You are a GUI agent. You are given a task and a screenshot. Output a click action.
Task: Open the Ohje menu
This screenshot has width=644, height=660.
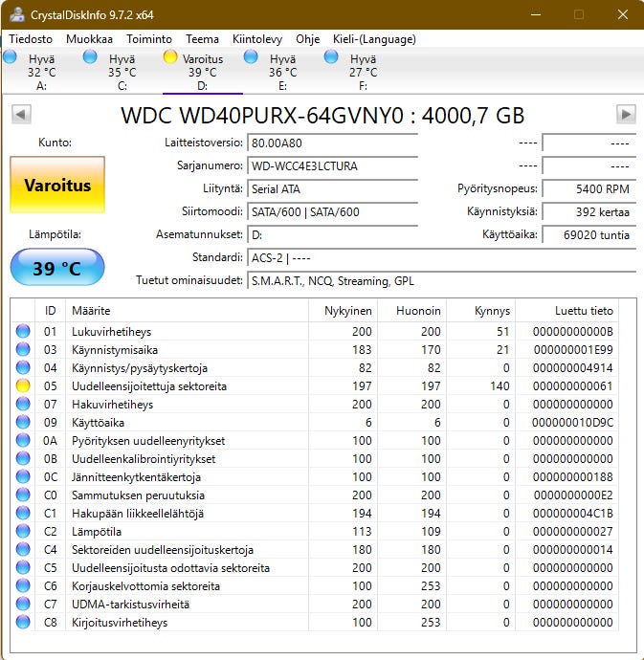tap(307, 39)
